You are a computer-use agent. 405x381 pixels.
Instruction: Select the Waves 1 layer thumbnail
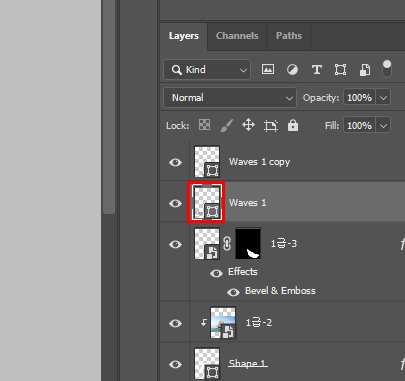tap(207, 202)
